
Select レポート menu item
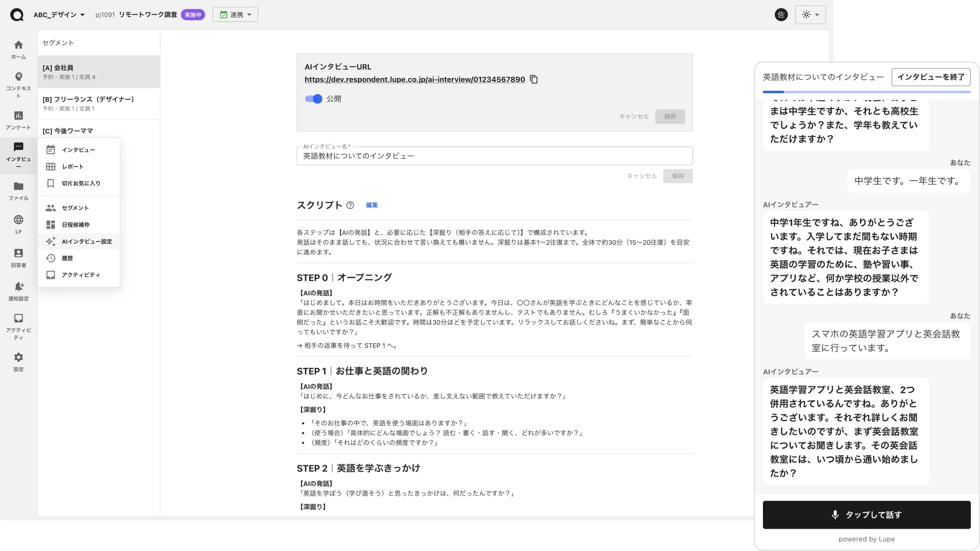78,166
